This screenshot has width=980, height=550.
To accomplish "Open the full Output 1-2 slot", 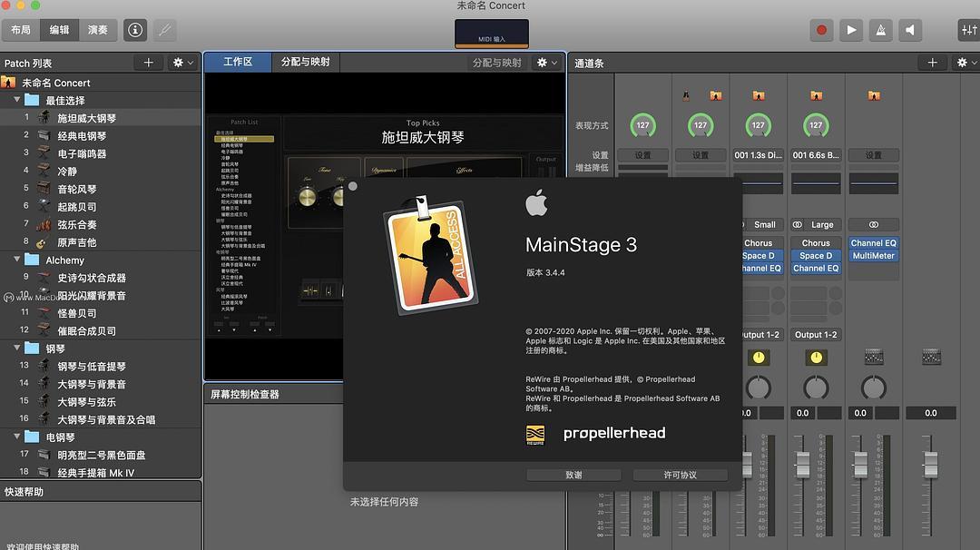I will click(816, 334).
